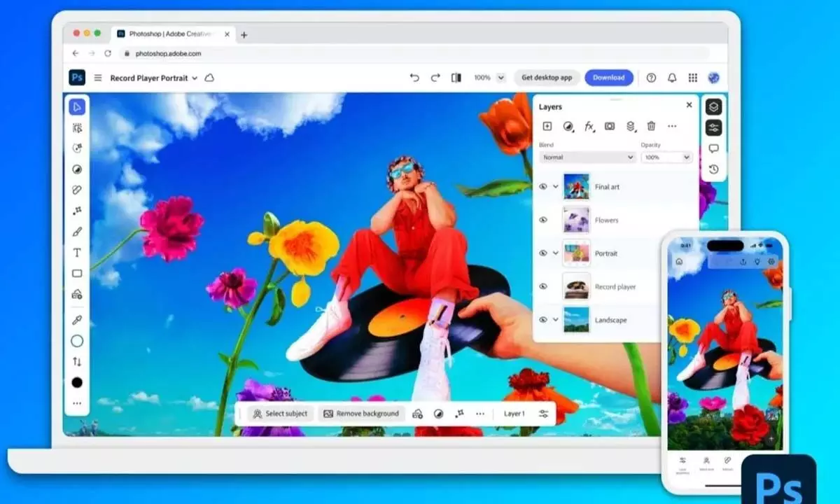The width and height of the screenshot is (840, 504).
Task: Create a new layer in the Layers panel
Action: tap(547, 126)
